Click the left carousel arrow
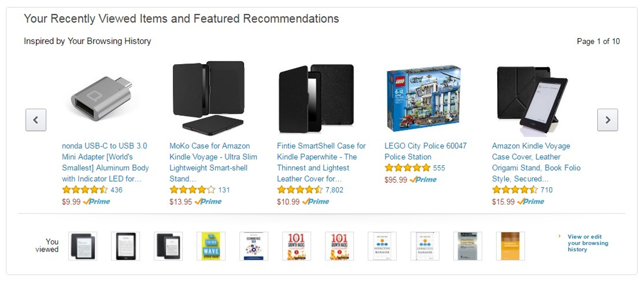644x283 pixels. coord(36,120)
